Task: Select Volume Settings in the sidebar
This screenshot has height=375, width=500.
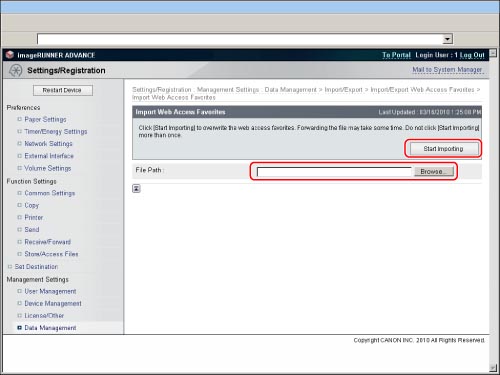Action: (48, 168)
